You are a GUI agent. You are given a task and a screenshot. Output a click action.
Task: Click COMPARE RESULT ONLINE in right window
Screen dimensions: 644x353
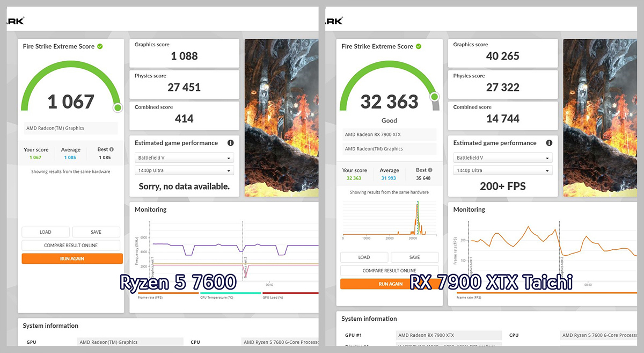click(389, 271)
